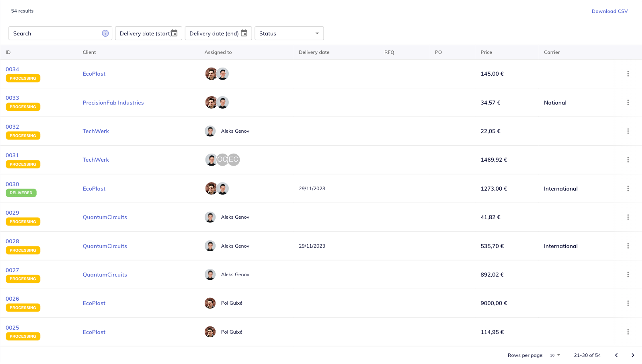Click Aleks Genov's avatar on order 0032
Image resolution: width=642 pixels, height=364 pixels.
click(x=210, y=131)
